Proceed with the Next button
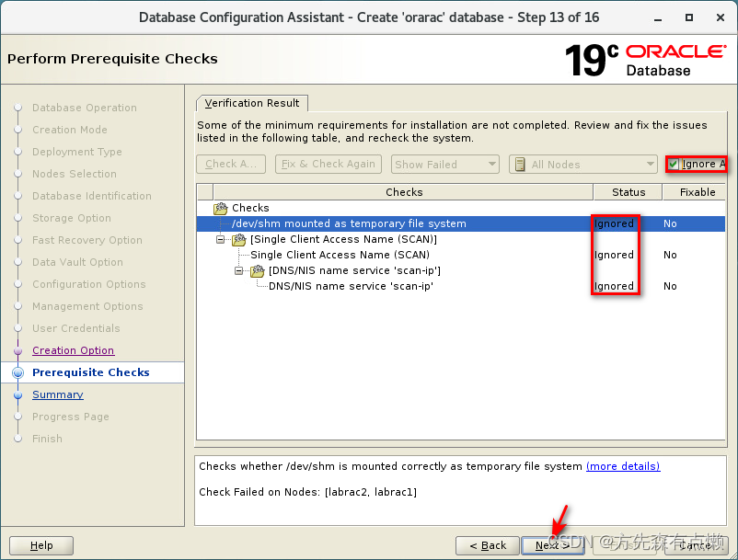 [x=553, y=545]
